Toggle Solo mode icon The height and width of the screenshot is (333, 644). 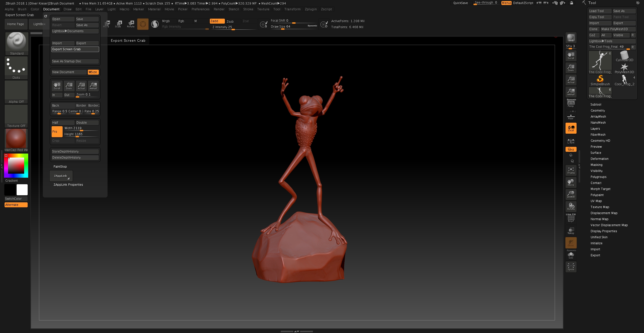[571, 255]
